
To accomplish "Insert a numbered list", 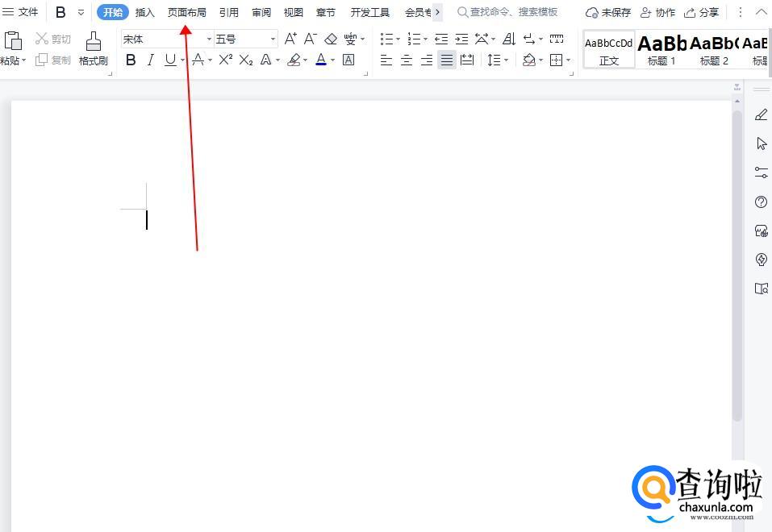I will click(x=414, y=39).
